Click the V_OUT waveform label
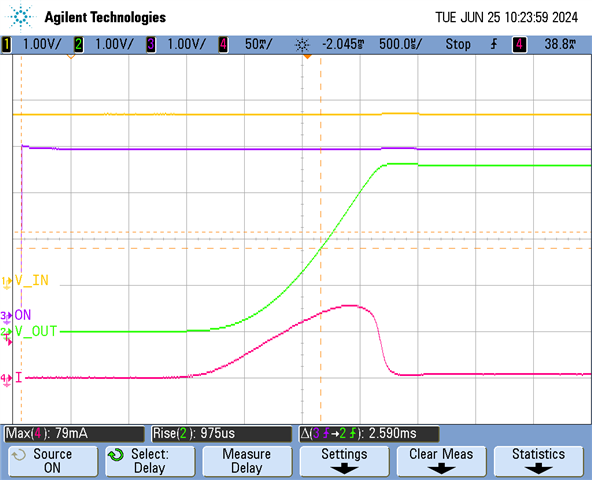 pyautogui.click(x=36, y=331)
